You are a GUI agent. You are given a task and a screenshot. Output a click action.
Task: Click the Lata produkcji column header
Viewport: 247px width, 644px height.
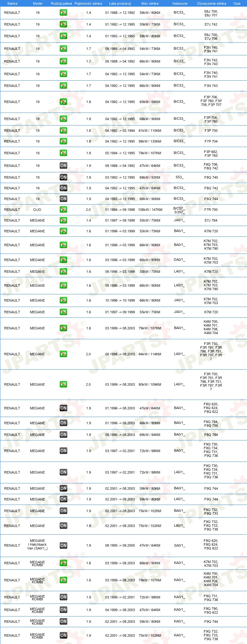coord(120,3)
